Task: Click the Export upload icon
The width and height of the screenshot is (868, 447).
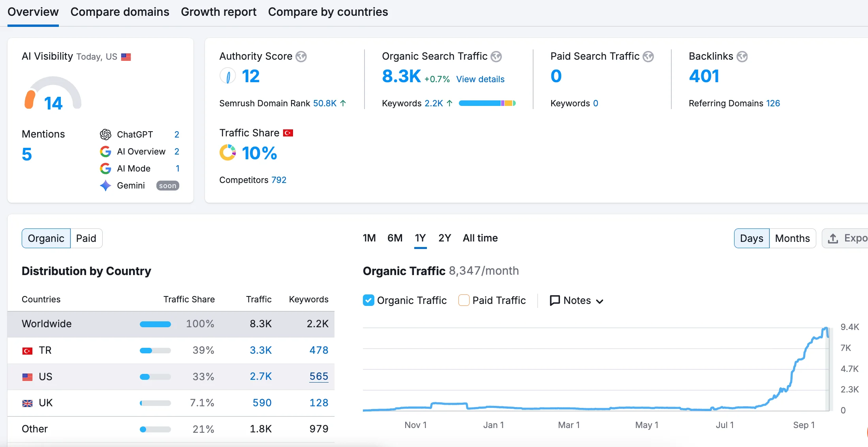Action: [x=834, y=238]
